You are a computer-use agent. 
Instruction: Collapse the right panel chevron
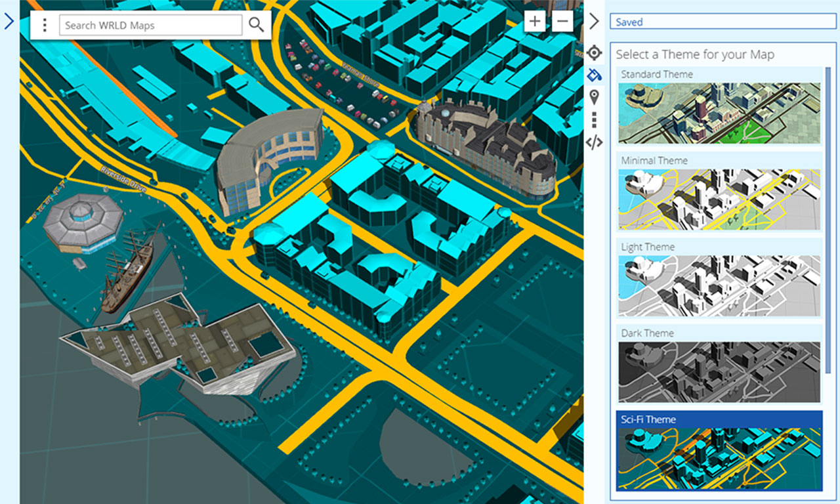pos(594,22)
